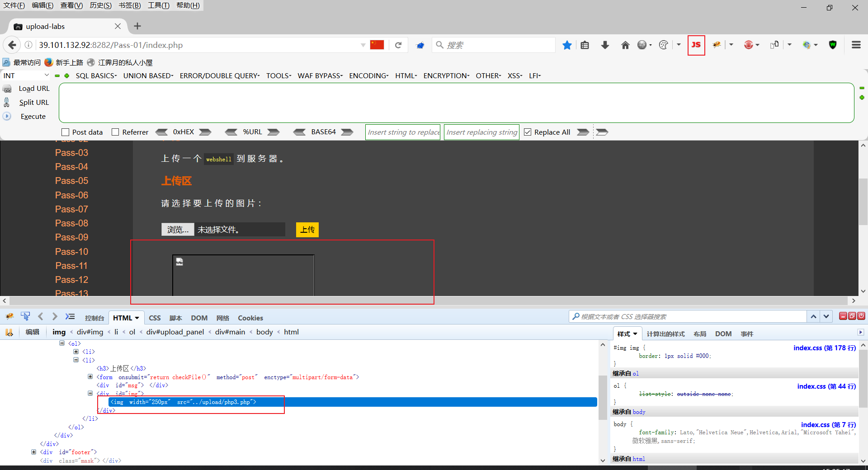The height and width of the screenshot is (470, 868).
Task: Click the browser back arrow button
Action: click(12, 45)
